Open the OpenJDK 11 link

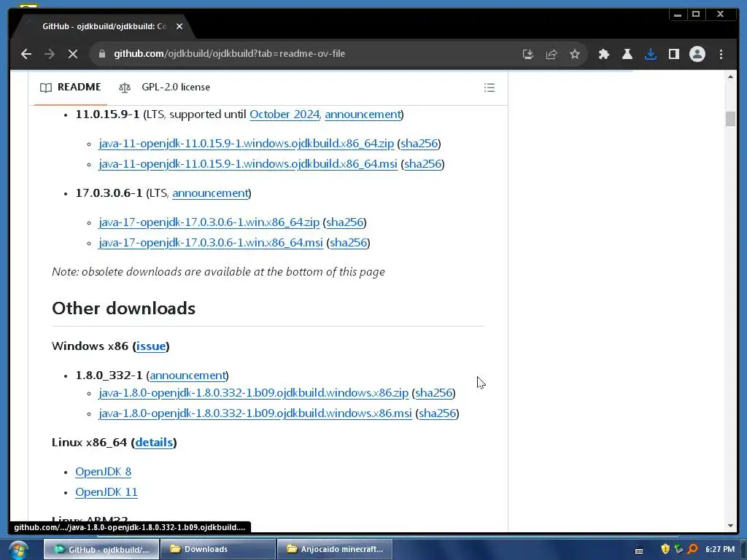107,492
